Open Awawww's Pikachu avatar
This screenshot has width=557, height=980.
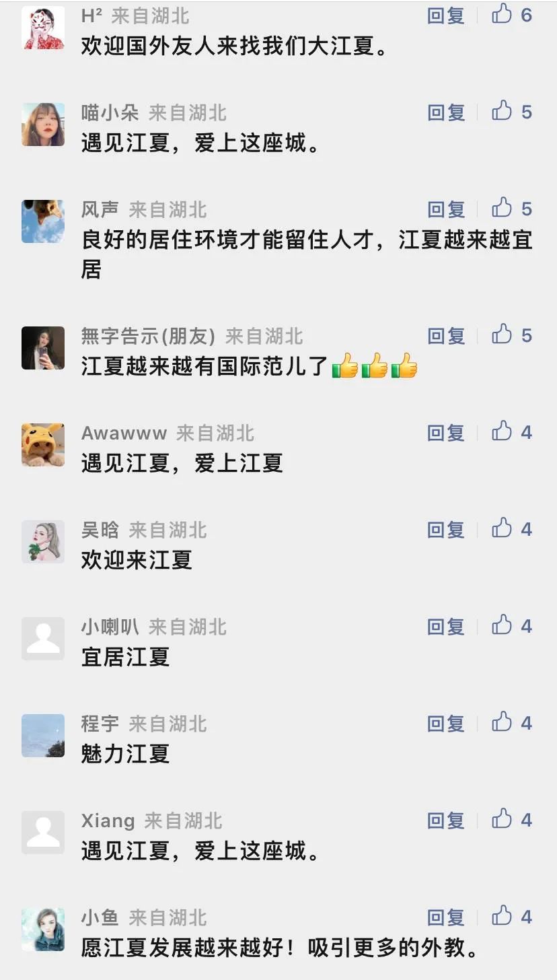43,445
